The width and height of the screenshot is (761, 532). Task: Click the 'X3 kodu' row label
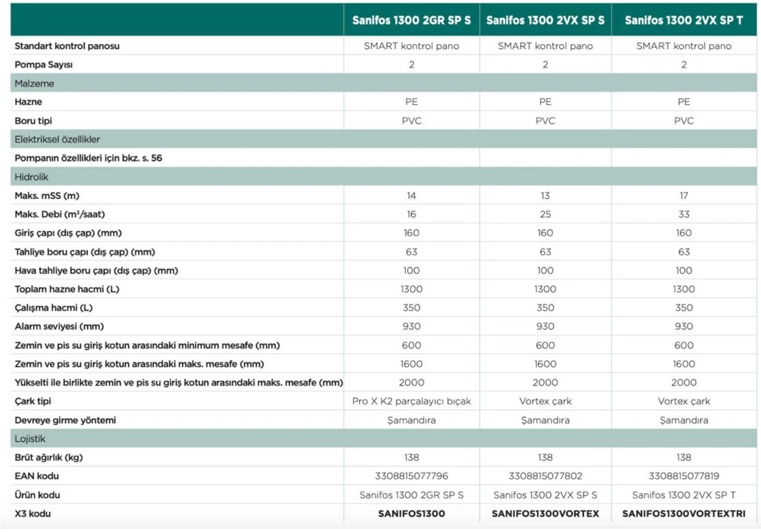[x=33, y=513]
